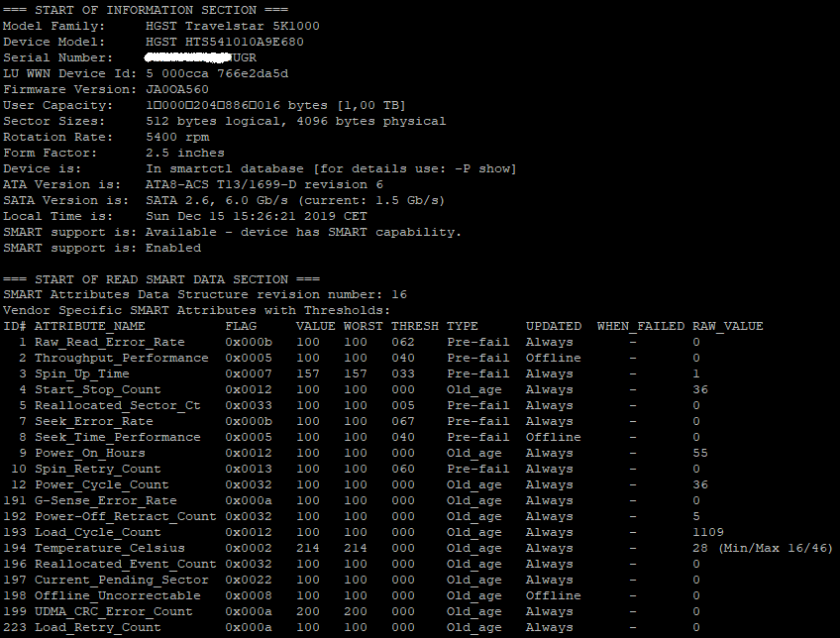Select the WWN value "5 000cca 766e2da5d"
The image size is (840, 638).
[217, 73]
